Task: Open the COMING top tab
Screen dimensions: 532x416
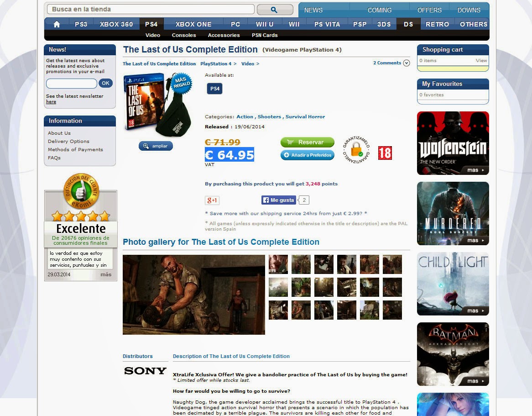Action: [379, 10]
